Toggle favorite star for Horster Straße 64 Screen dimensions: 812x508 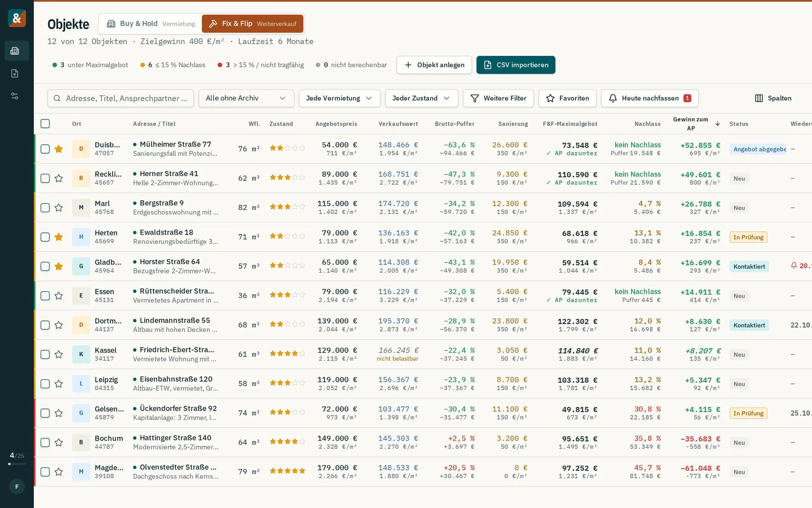point(59,266)
